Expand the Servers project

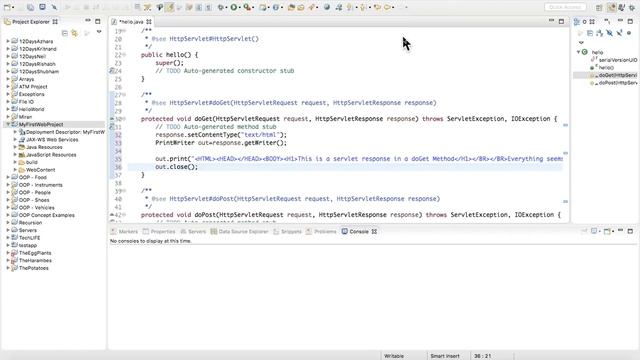pos(8,230)
